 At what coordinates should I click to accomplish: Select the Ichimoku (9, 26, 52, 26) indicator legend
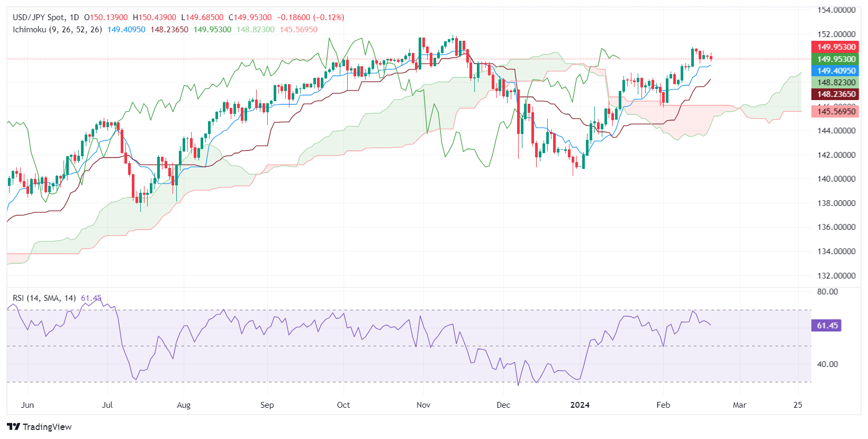pyautogui.click(x=57, y=30)
